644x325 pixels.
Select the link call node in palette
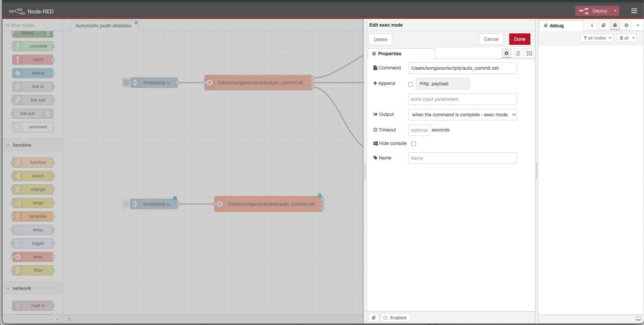pos(33,100)
